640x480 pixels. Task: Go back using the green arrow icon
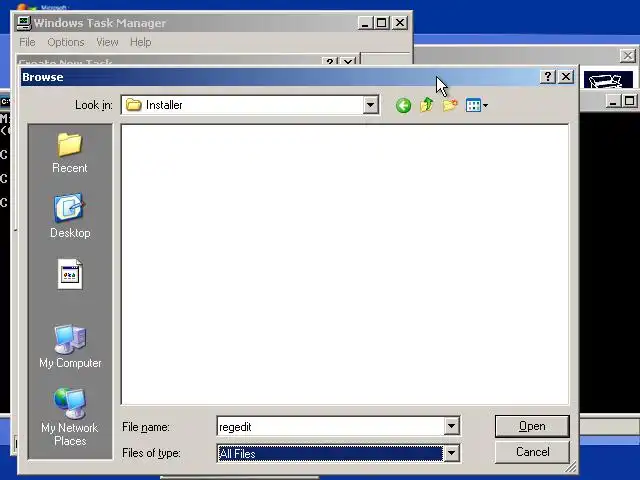pos(403,106)
